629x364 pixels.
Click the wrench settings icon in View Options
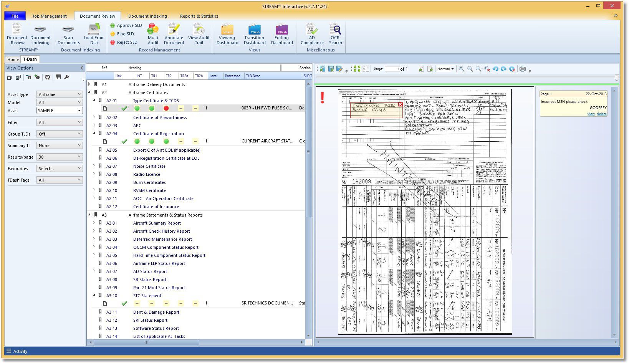pos(67,77)
